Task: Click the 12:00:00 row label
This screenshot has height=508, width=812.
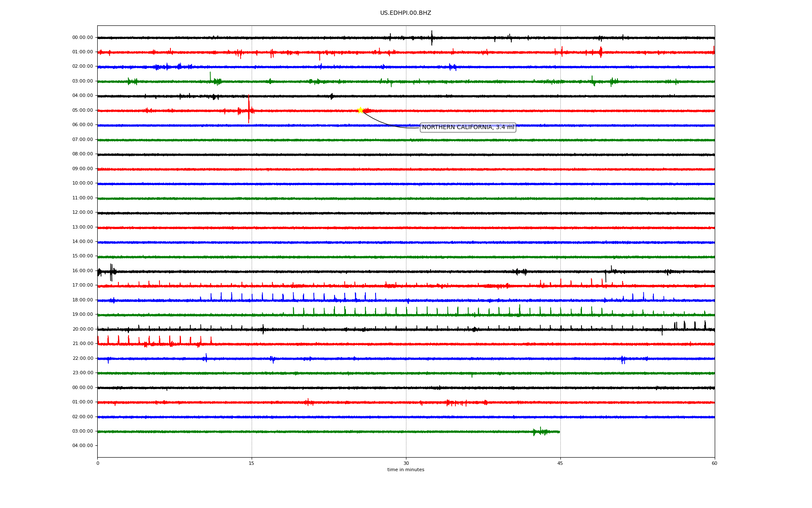Action: 82,213
